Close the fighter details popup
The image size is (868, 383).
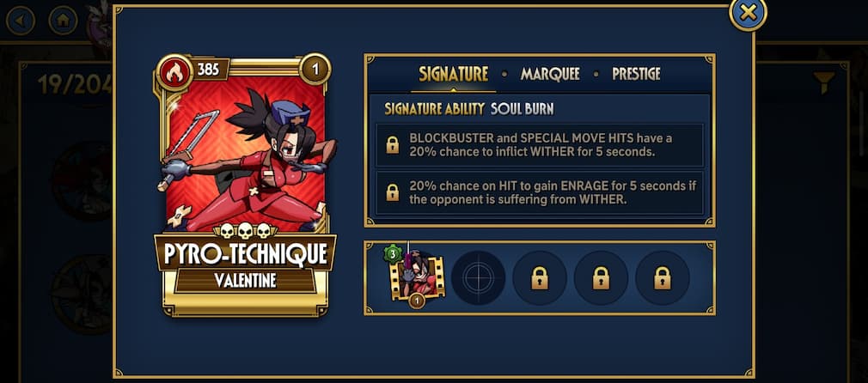748,13
